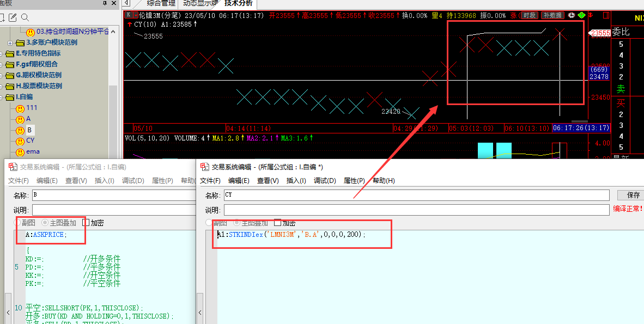Click the K chart type button

click(x=129, y=15)
